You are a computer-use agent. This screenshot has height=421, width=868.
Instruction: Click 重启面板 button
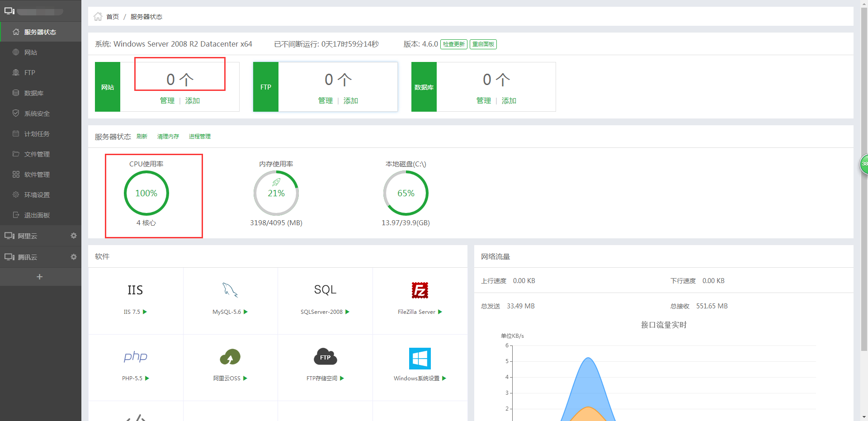pos(483,44)
